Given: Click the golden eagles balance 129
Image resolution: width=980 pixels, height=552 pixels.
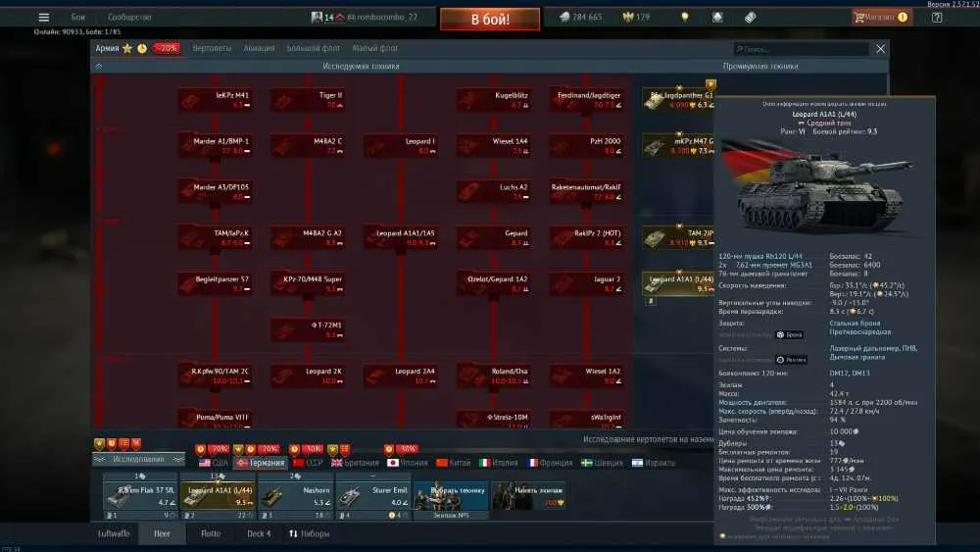Looking at the screenshot, I should click(x=636, y=18).
